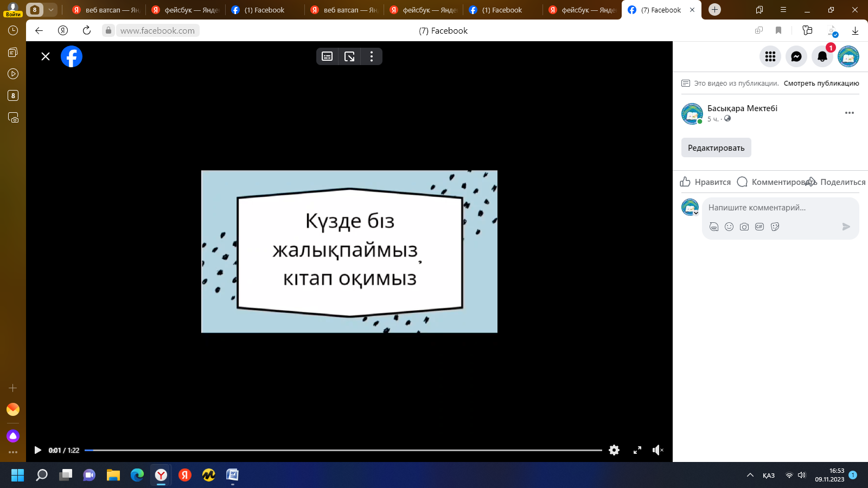Expand the browser tab group dropdown arrow
This screenshot has width=868, height=488.
pos(50,10)
